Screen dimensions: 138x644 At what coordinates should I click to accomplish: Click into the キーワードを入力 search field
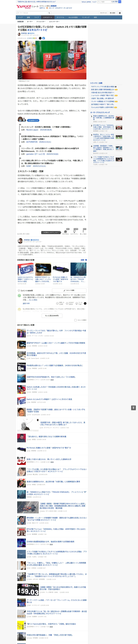32,13
